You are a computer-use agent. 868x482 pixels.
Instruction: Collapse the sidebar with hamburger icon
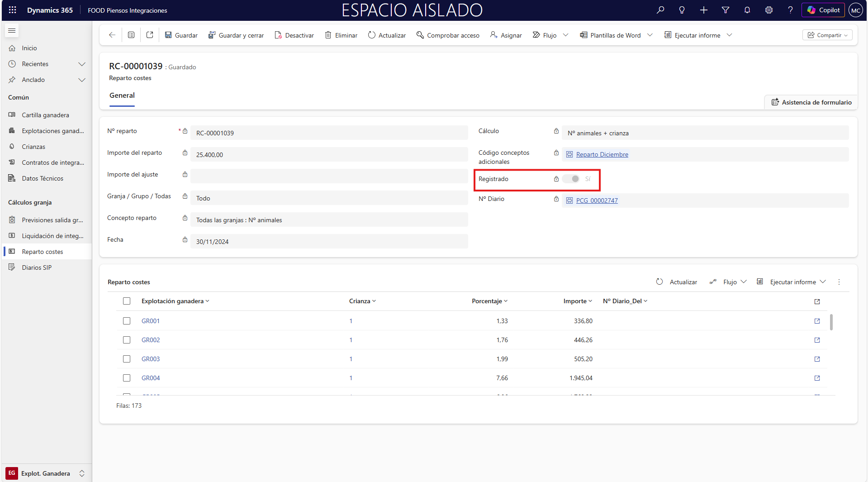12,31
